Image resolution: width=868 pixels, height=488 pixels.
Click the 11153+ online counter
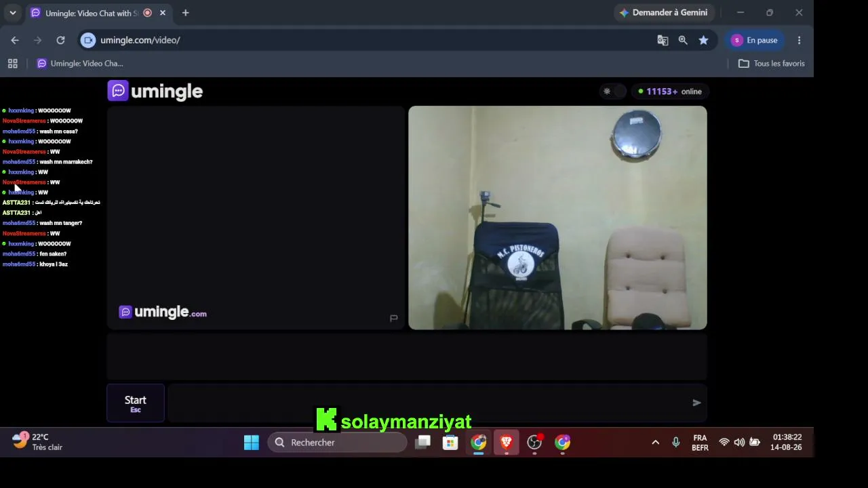669,91
